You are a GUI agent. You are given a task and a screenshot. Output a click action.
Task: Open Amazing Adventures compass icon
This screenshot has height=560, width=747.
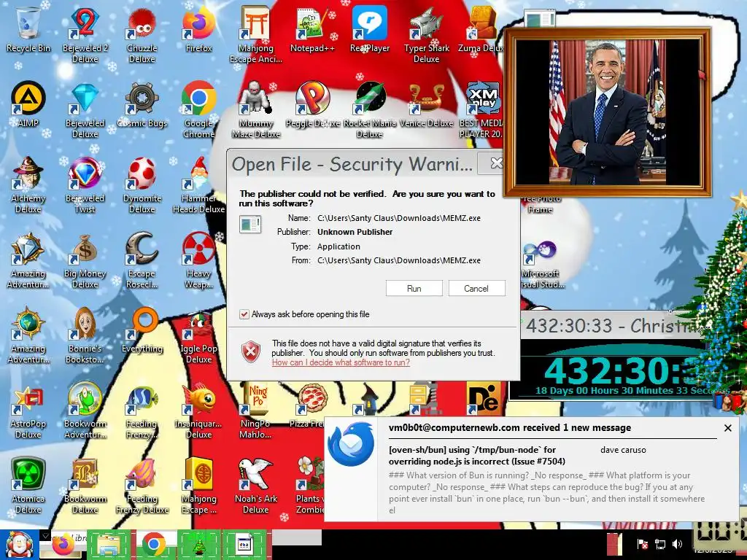pyautogui.click(x=28, y=335)
